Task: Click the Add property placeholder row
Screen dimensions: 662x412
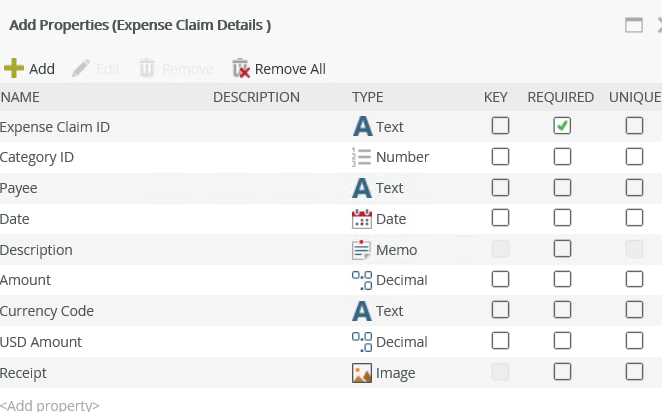Action: (x=50, y=405)
